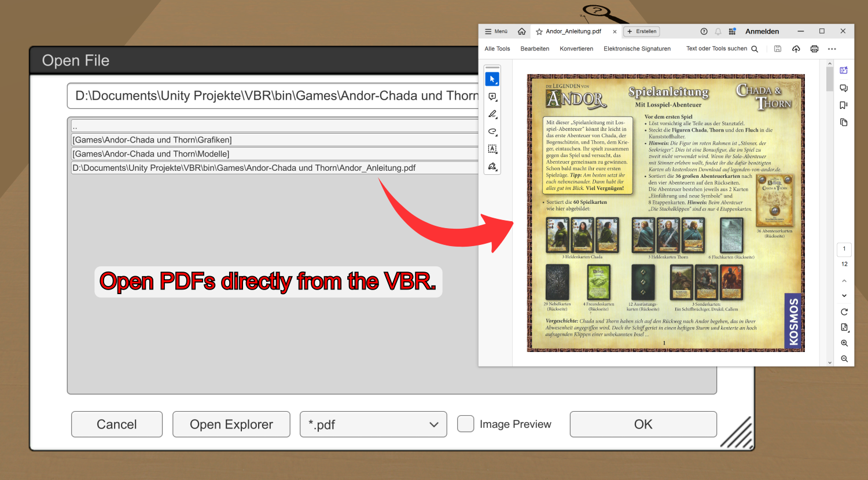868x480 pixels.
Task: Open Acrobat help question mark icon
Action: coord(704,31)
